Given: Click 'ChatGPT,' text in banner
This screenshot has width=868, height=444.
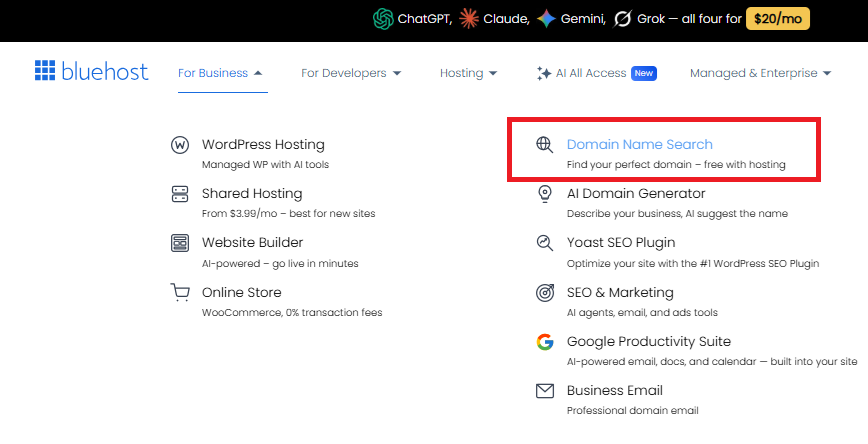Looking at the screenshot, I should 425,19.
